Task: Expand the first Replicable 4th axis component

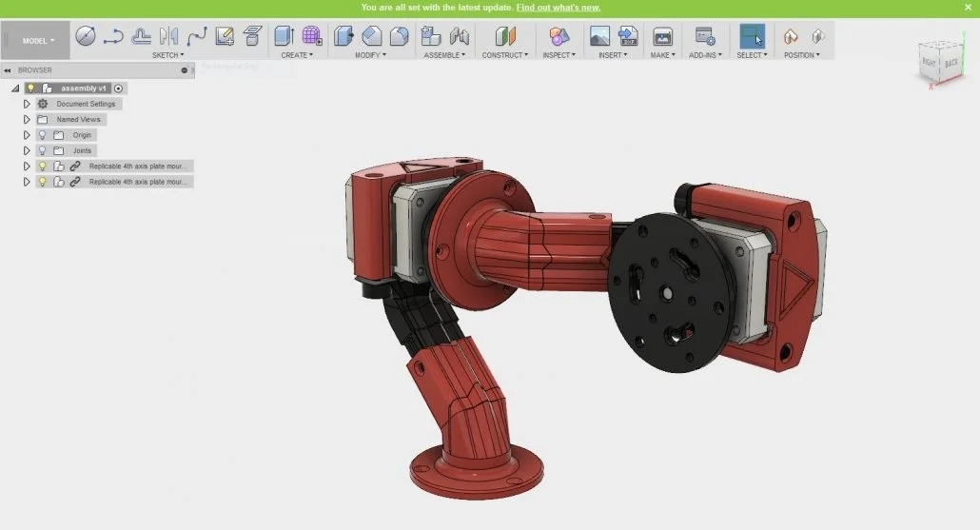Action: (x=27, y=167)
